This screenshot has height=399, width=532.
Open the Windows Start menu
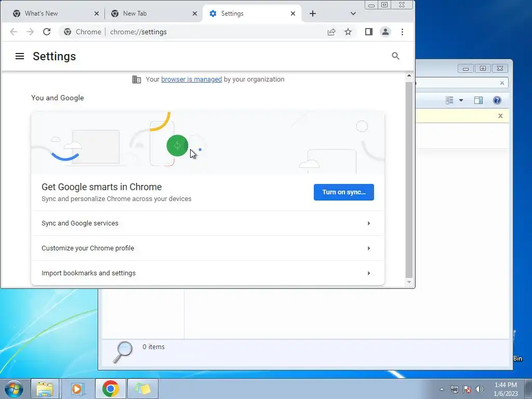pos(14,389)
